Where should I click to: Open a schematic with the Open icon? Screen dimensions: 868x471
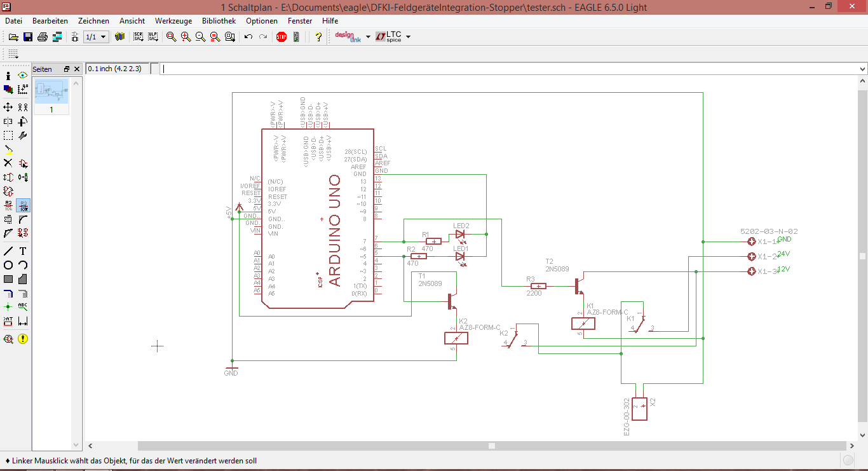13,37
